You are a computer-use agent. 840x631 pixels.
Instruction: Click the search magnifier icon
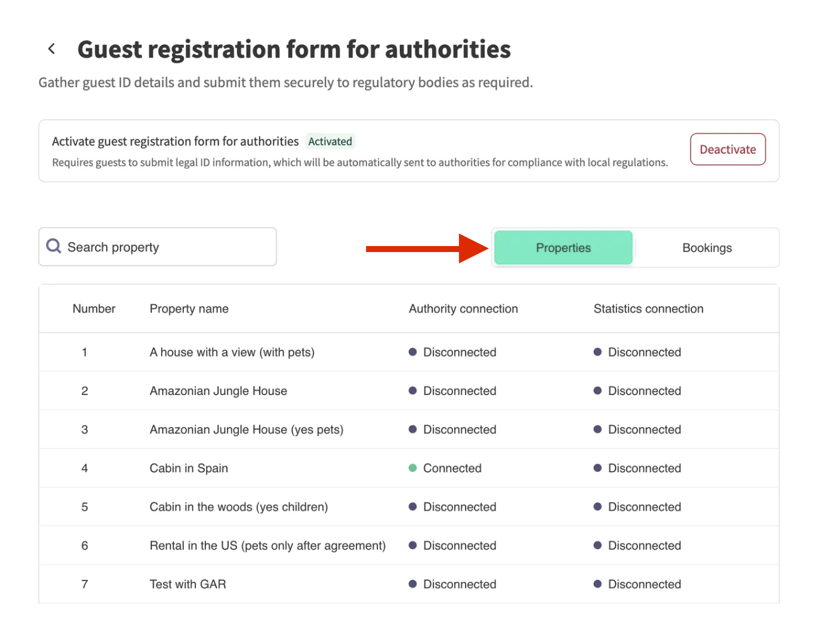[x=54, y=246]
